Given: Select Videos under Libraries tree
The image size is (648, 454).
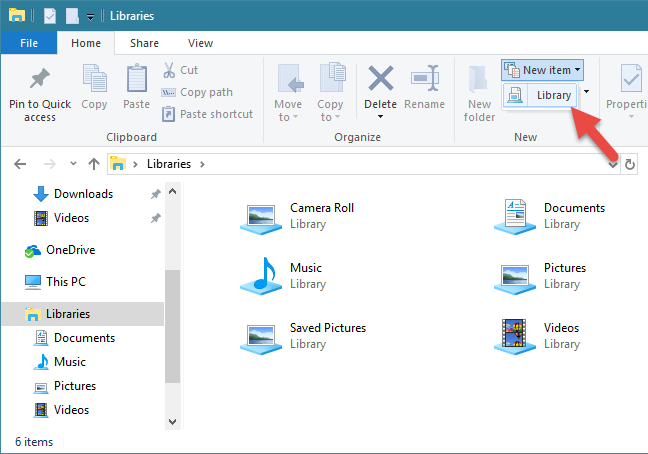Looking at the screenshot, I should [x=61, y=410].
